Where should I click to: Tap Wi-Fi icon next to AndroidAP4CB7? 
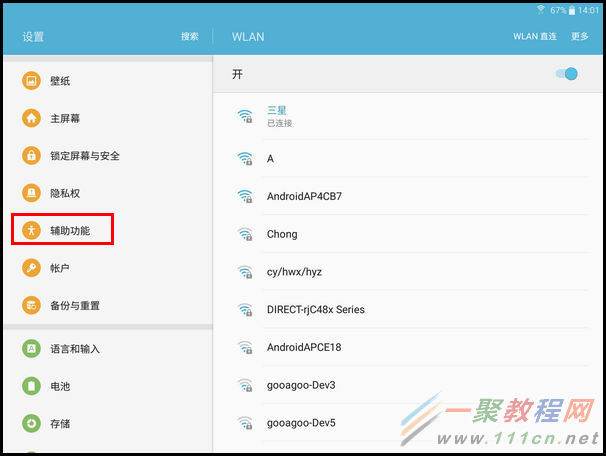(245, 196)
